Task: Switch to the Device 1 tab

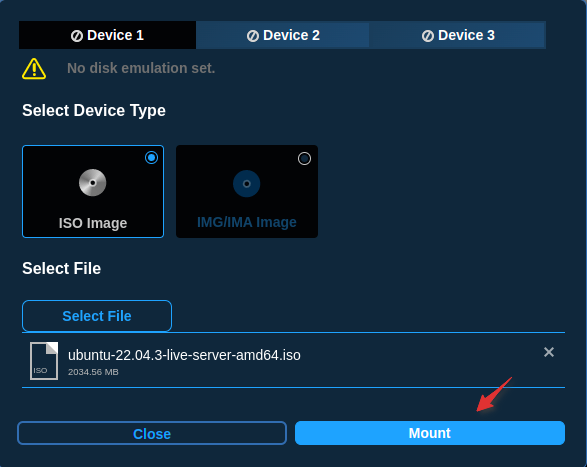Action: click(107, 35)
